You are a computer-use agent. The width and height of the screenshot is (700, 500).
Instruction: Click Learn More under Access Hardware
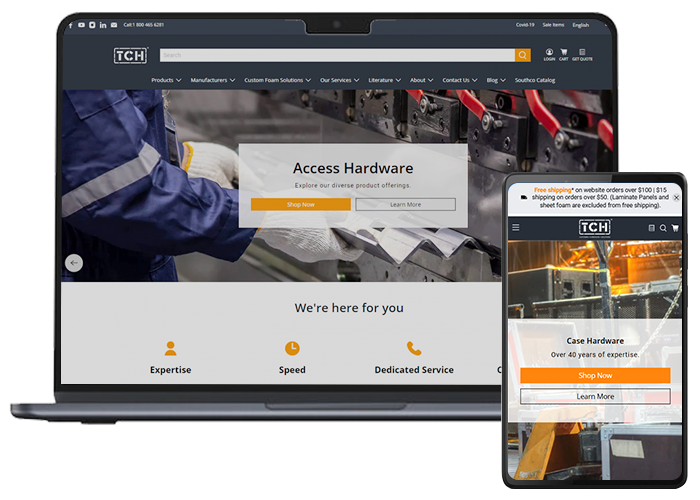point(405,204)
